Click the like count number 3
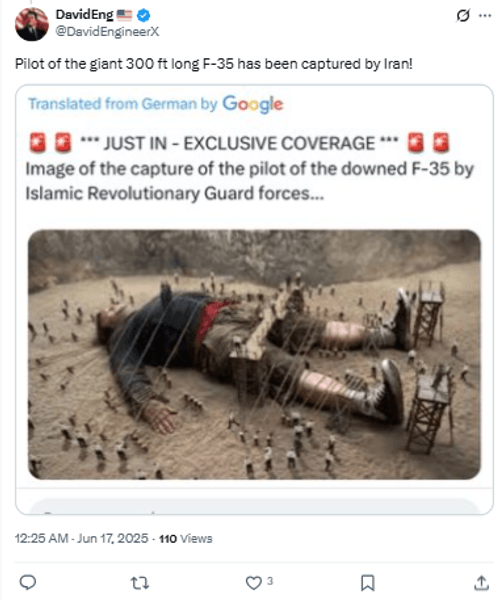The height and width of the screenshot is (600, 504). point(270,581)
